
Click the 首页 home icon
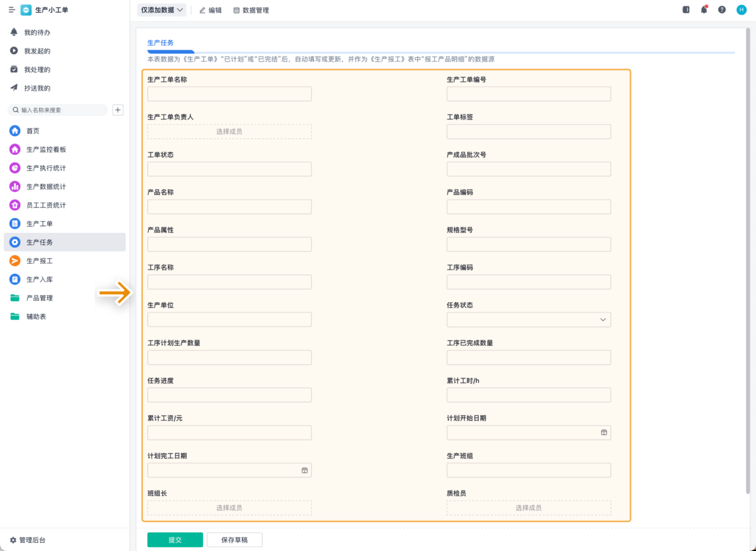(15, 131)
